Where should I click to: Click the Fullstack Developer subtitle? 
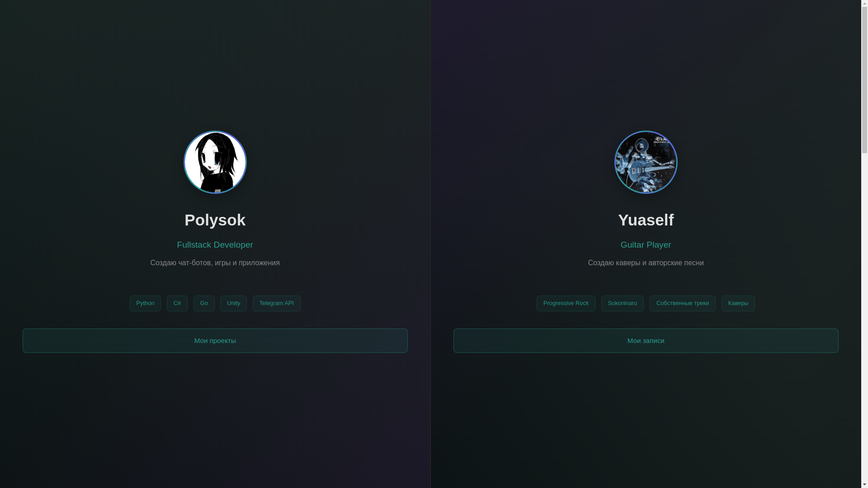(x=215, y=245)
